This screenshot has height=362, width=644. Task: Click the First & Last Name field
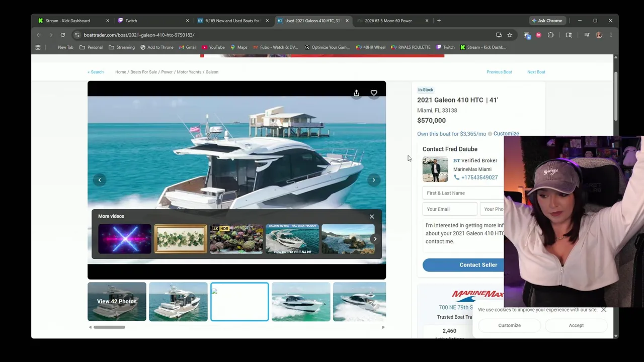click(x=463, y=193)
